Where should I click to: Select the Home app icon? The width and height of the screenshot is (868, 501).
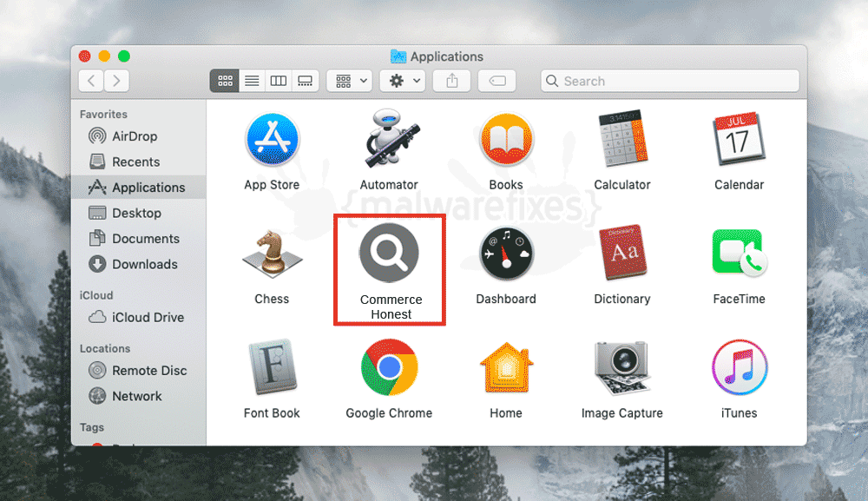[x=506, y=368]
